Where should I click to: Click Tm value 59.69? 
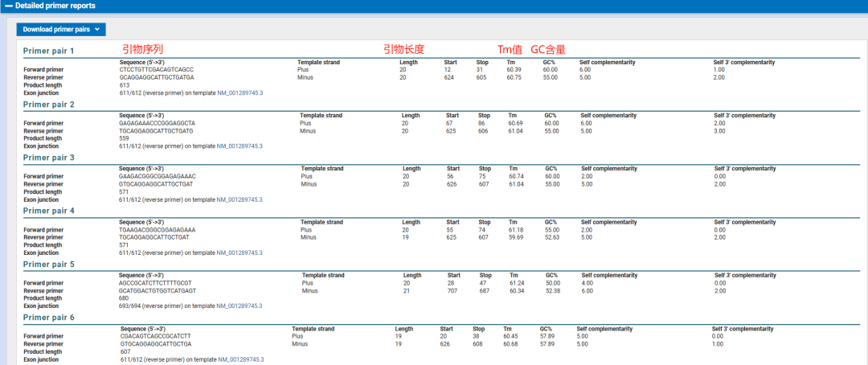pyautogui.click(x=518, y=237)
